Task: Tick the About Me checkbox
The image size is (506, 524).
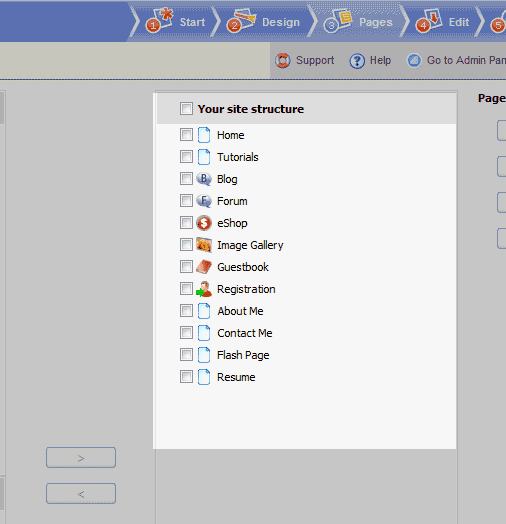Action: (186, 311)
